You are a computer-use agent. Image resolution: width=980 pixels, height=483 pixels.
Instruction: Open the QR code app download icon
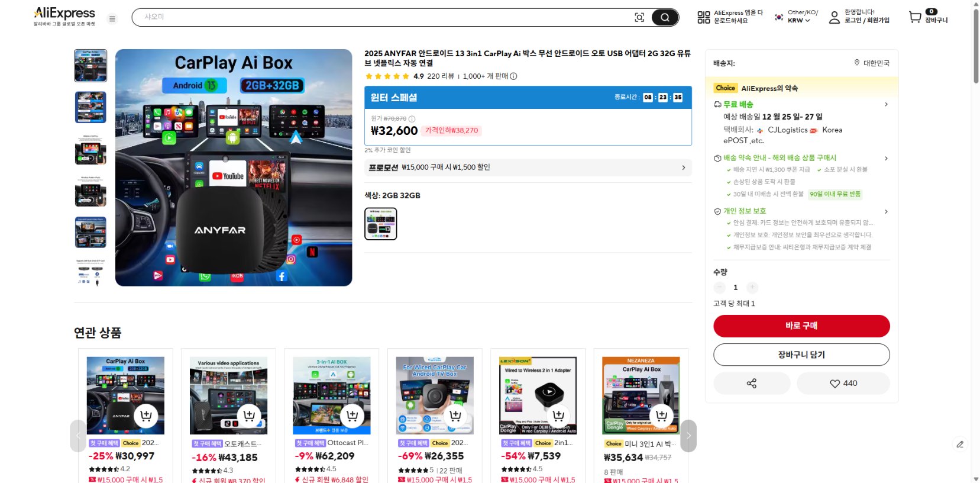[x=703, y=17]
